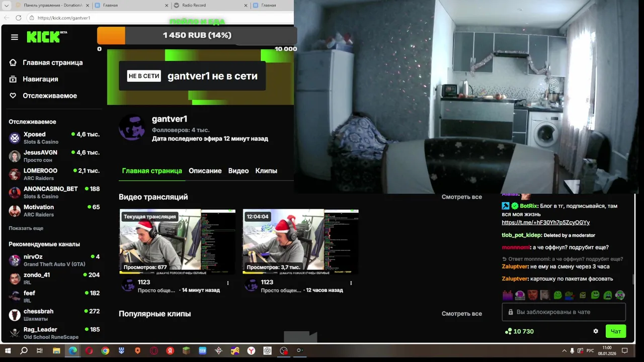Click username monnnomi in chat
This screenshot has width=644, height=362.
click(516, 247)
